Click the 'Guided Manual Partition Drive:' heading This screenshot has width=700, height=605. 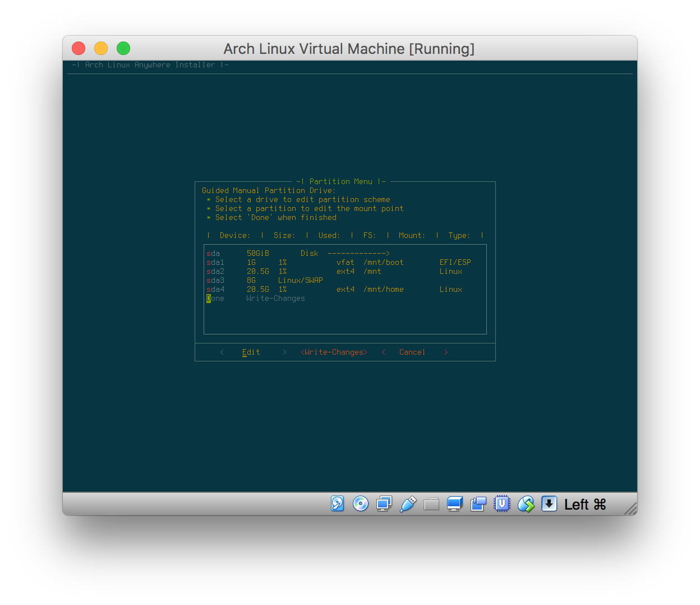[x=269, y=190]
